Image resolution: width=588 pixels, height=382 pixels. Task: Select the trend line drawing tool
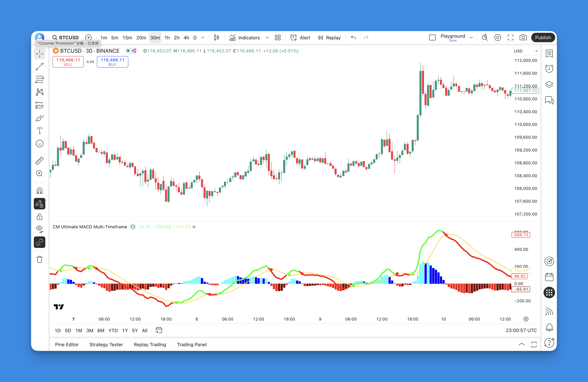point(40,67)
